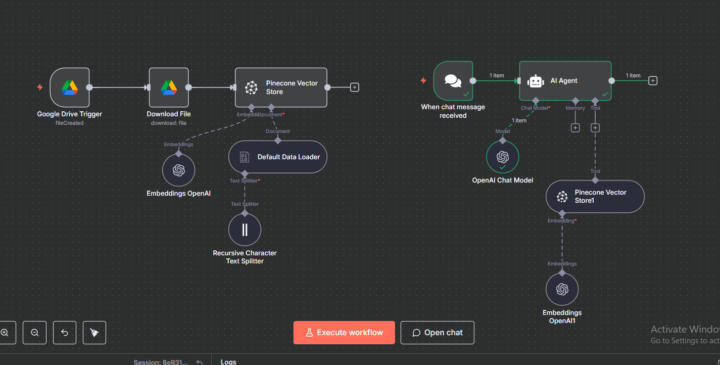Select the Pinecone Vector Store1 node
The height and width of the screenshot is (365, 720).
tap(595, 197)
